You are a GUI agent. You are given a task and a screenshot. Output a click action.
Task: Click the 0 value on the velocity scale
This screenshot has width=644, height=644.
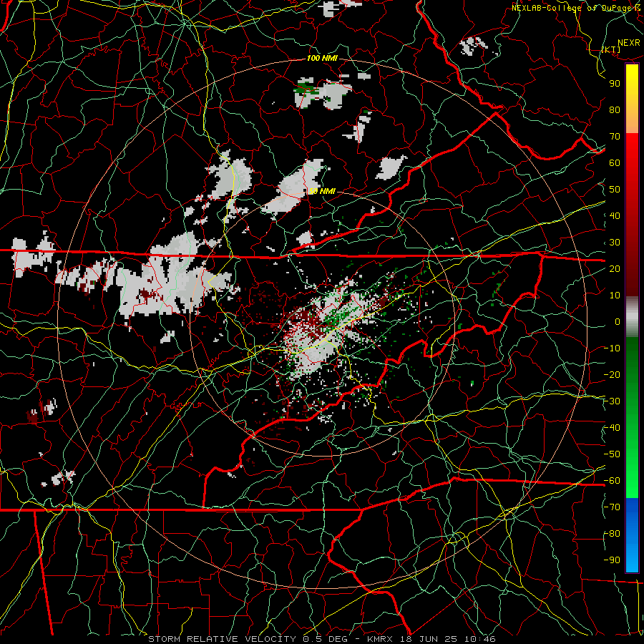coord(618,322)
